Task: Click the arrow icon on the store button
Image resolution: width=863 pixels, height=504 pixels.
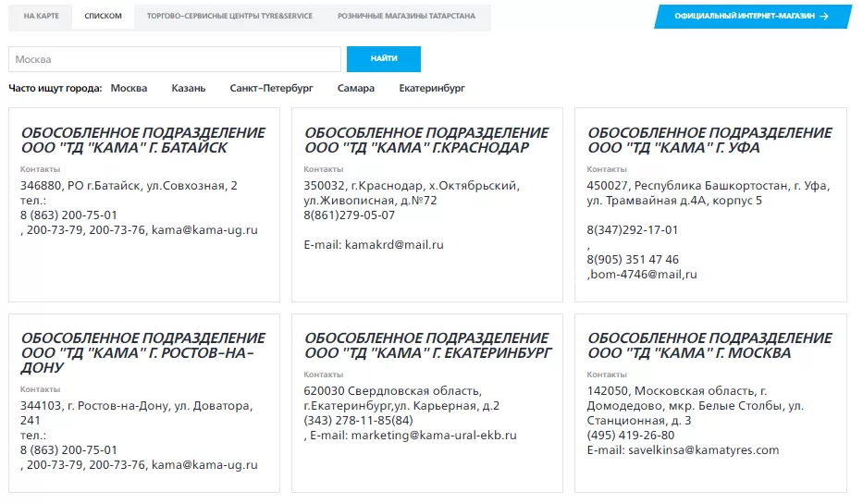Action: [823, 17]
